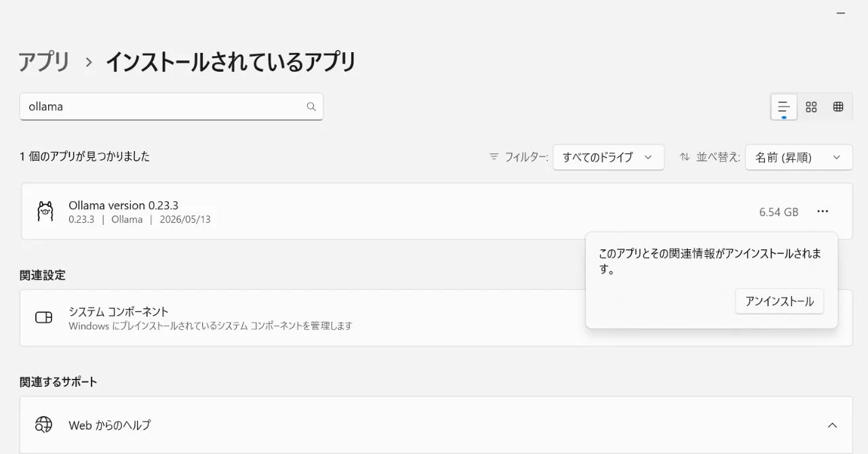Click the filter lines icon
This screenshot has width=868, height=454.
pos(494,157)
